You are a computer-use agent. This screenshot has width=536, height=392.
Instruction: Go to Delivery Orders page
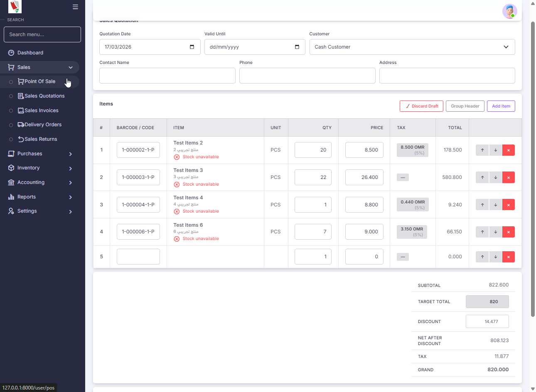(43, 125)
